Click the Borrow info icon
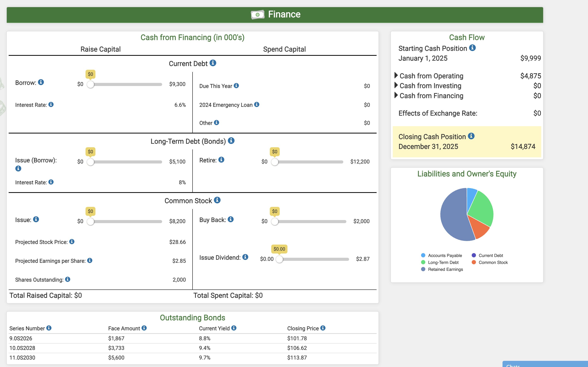The image size is (588, 367). (x=41, y=82)
